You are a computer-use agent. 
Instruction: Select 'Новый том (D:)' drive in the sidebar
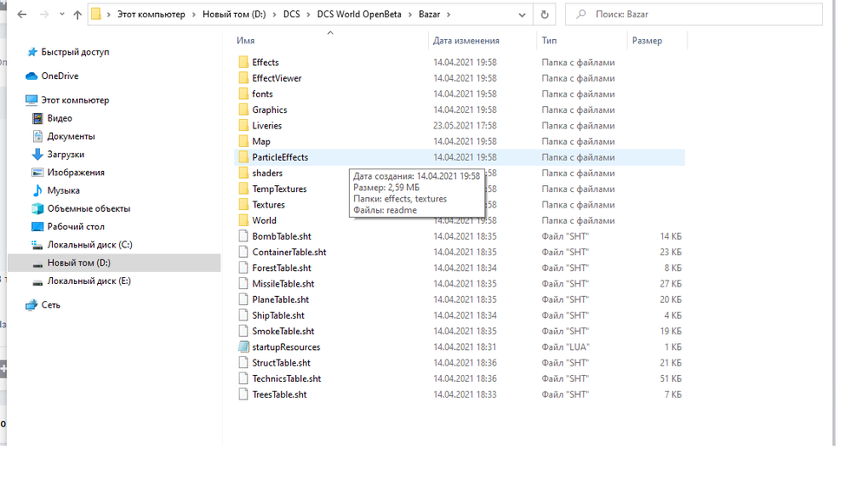(79, 263)
